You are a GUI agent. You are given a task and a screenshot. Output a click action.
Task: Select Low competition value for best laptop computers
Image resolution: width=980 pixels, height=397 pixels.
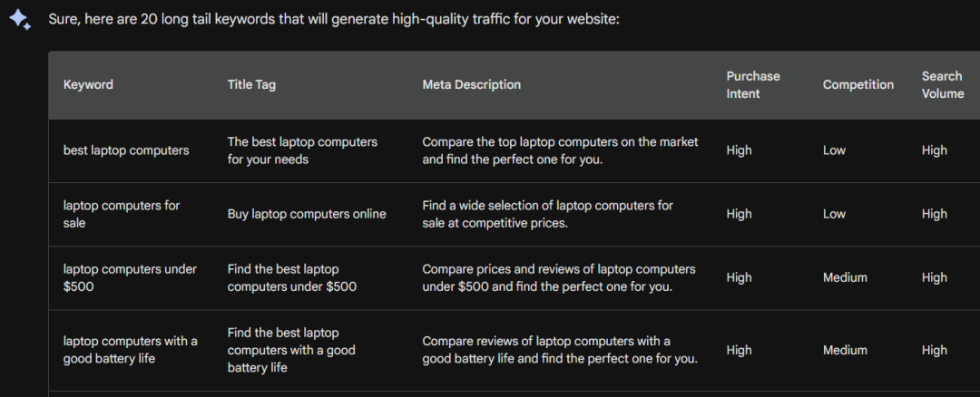(835, 150)
